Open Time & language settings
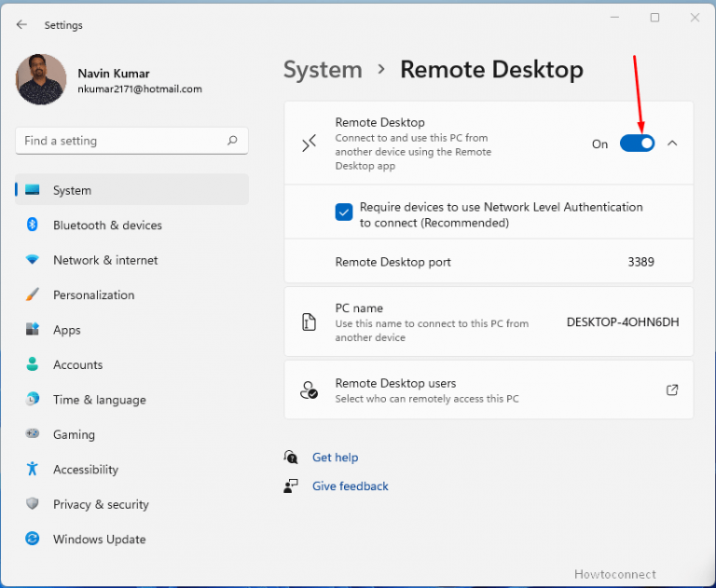 (x=131, y=400)
